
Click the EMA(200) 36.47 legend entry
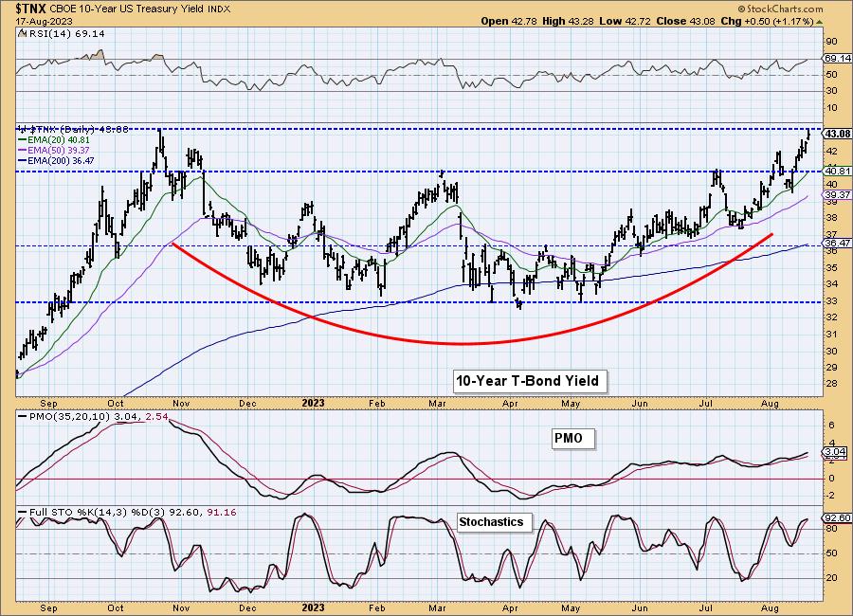point(56,160)
